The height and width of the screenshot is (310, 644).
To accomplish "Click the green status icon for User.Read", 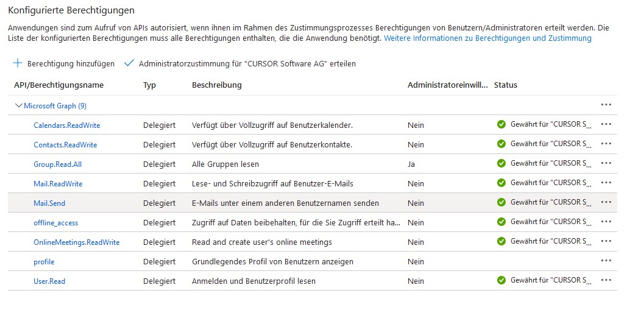I will [x=501, y=280].
